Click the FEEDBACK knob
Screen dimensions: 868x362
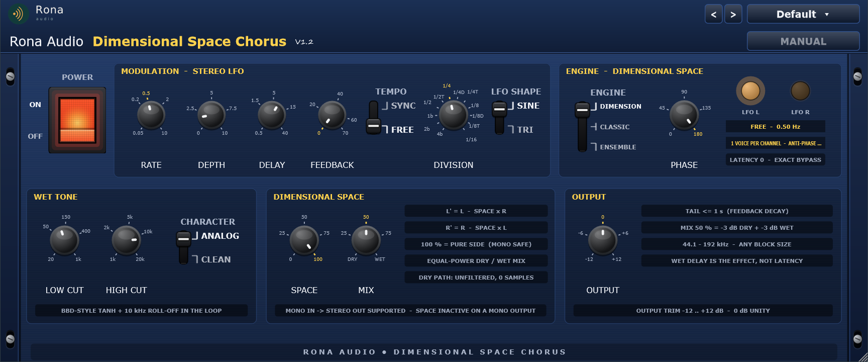pos(332,115)
